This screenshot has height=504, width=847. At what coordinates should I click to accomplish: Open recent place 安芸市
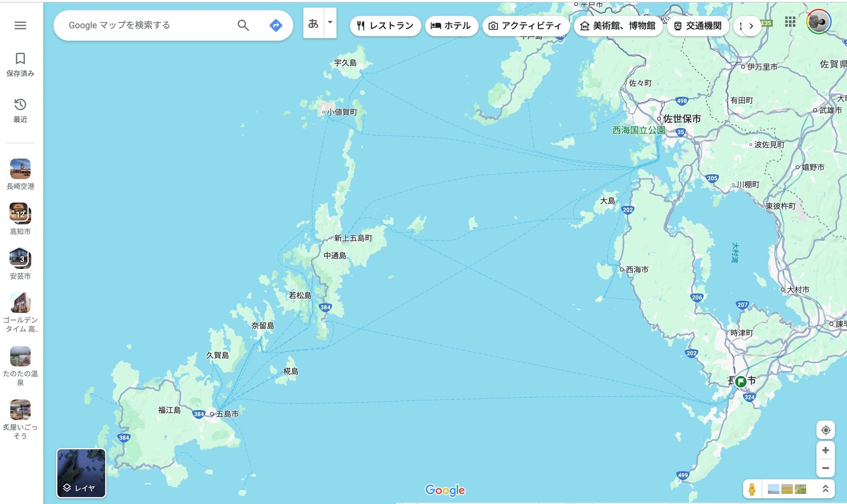click(20, 264)
